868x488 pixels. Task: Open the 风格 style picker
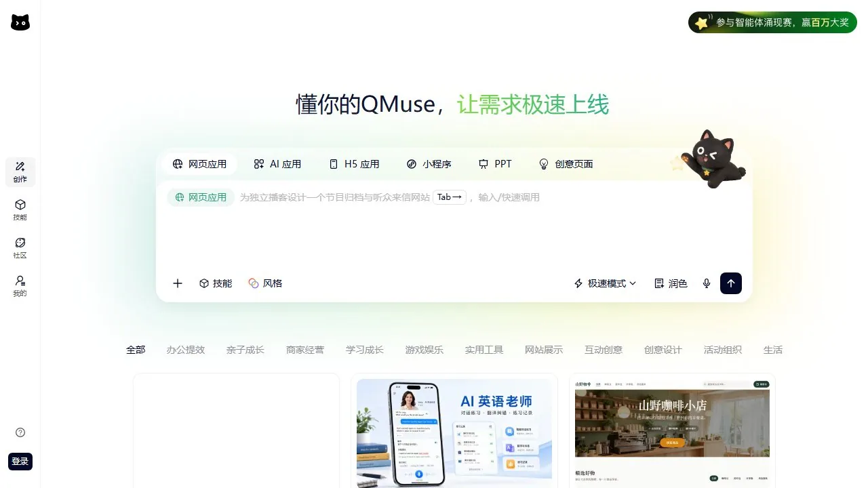click(x=265, y=283)
